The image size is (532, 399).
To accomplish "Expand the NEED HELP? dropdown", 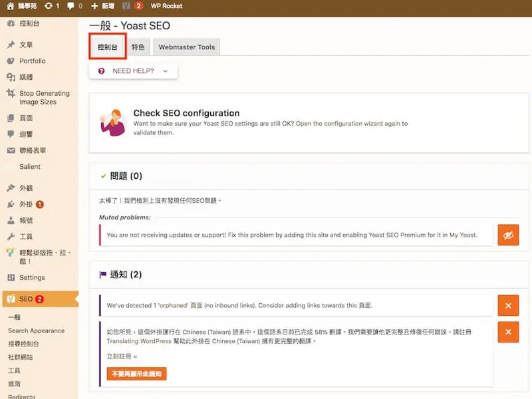I will click(x=134, y=71).
